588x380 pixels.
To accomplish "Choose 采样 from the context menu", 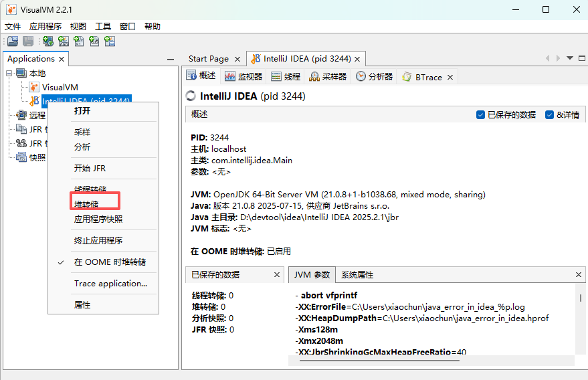I will 103,132.
